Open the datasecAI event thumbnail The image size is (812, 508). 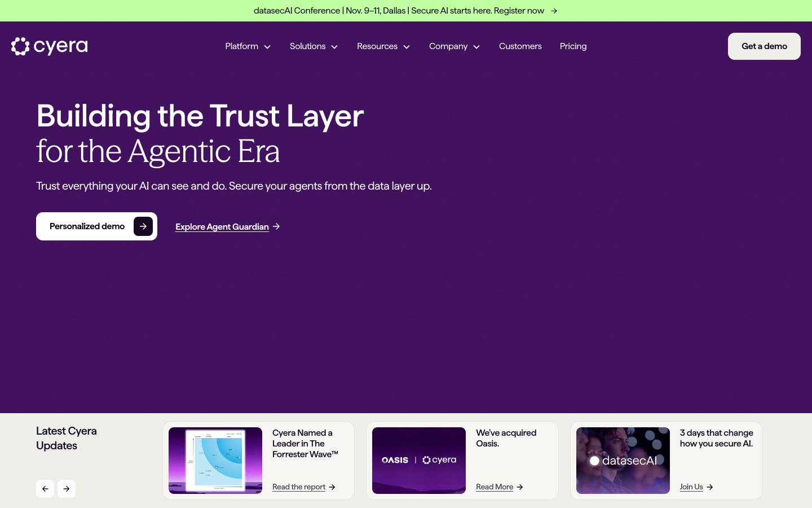[623, 461]
